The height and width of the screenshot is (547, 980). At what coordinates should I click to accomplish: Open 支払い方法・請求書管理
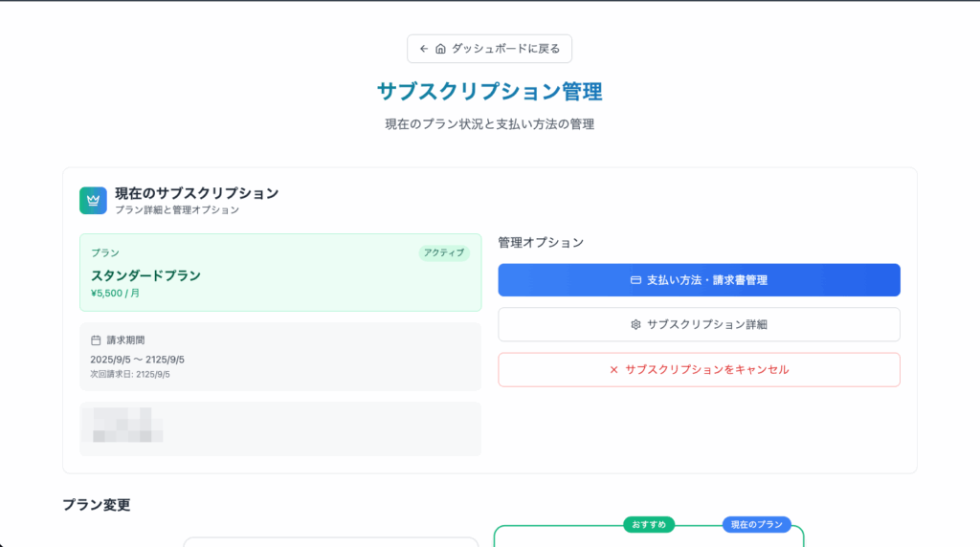706,280
